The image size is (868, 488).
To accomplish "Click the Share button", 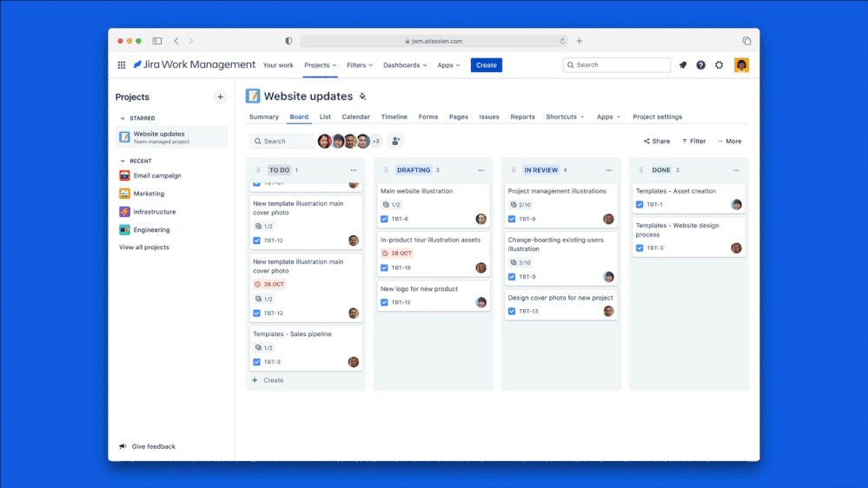I will pyautogui.click(x=657, y=141).
